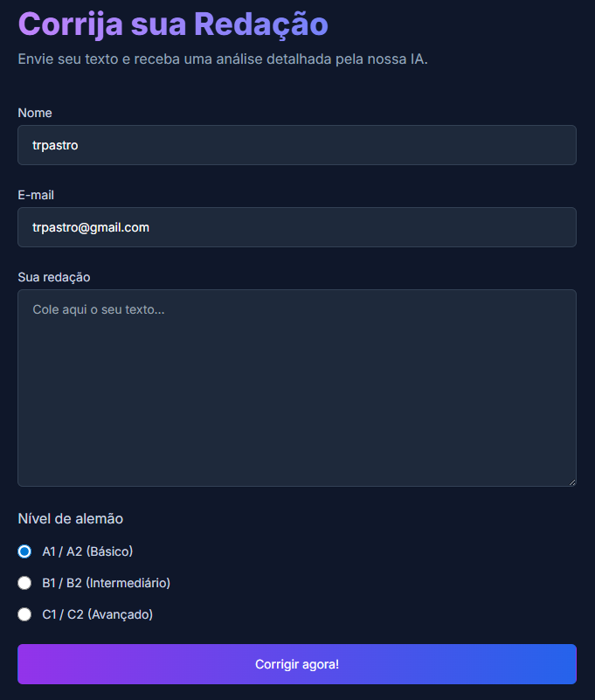595x700 pixels.
Task: Click the 'E-mail' field label
Action: click(36, 195)
